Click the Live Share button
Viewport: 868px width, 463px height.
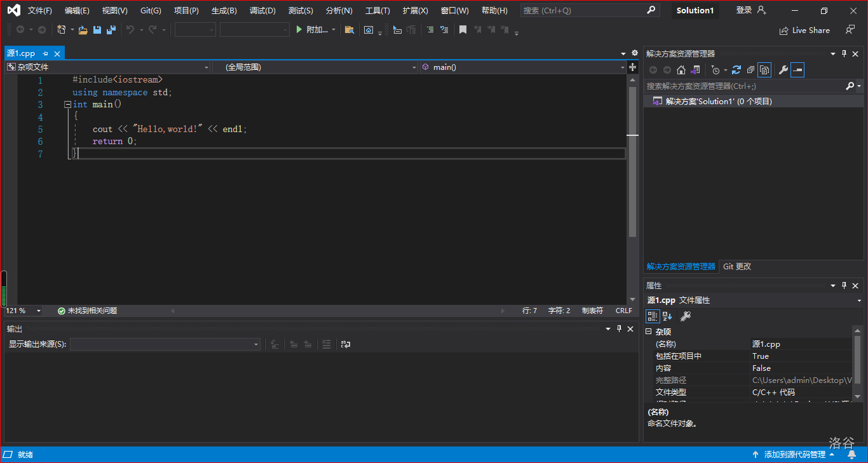point(804,30)
